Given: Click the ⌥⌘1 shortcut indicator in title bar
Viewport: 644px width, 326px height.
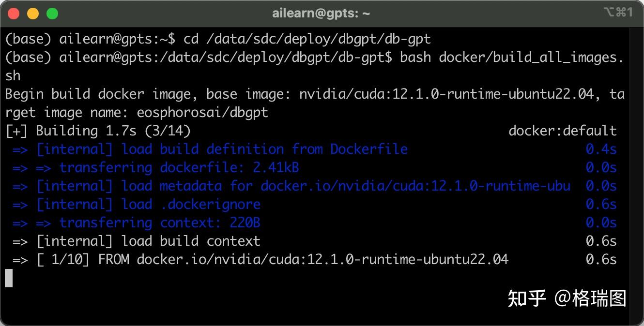Looking at the screenshot, I should (618, 13).
